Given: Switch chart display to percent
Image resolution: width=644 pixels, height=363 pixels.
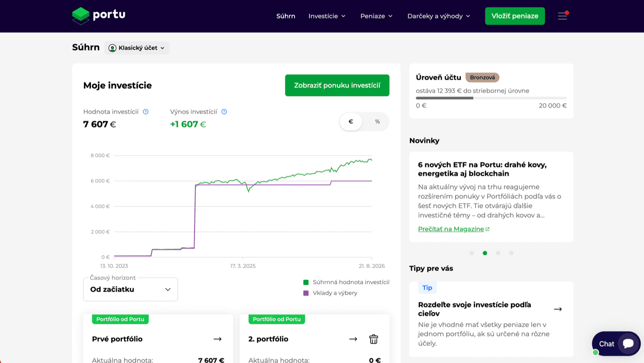Looking at the screenshot, I should 377,122.
